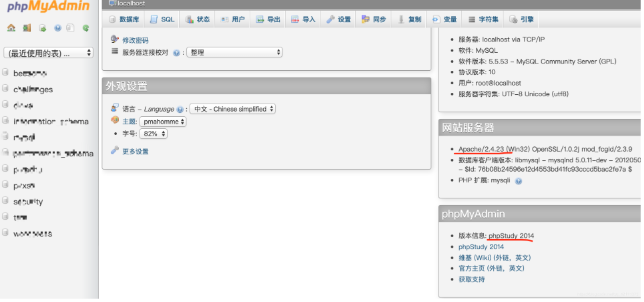
Task: Click the 修改密码 link
Action: coord(135,40)
